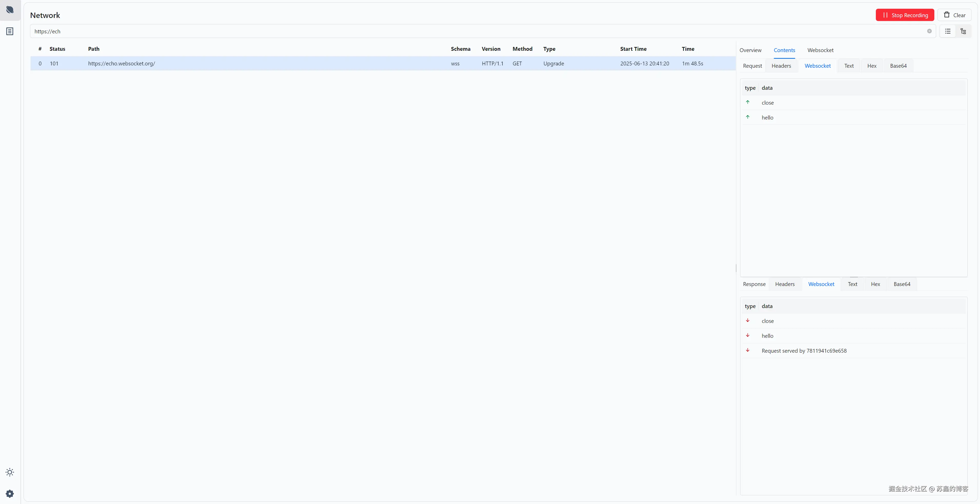Clear the URL filter with x icon
The height and width of the screenshot is (504, 980).
tap(929, 31)
